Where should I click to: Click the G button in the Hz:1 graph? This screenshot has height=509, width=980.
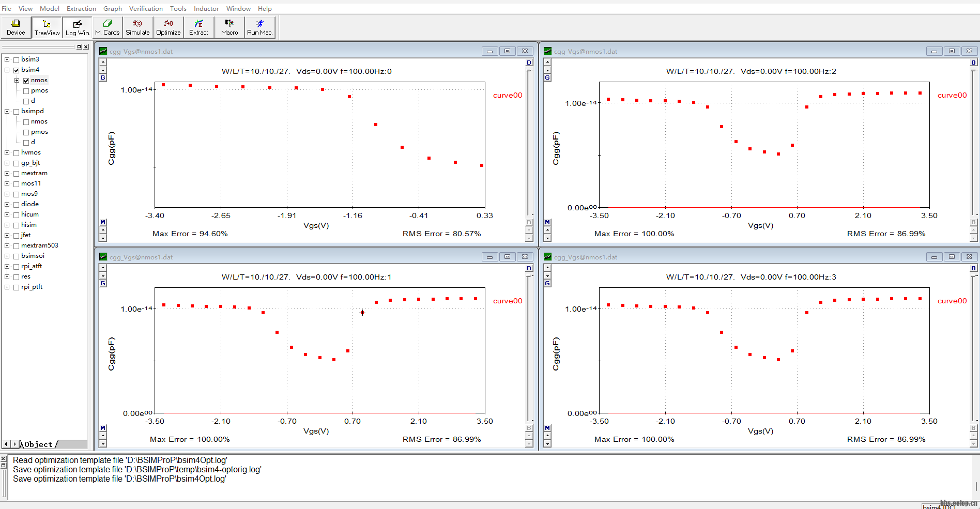pos(103,283)
